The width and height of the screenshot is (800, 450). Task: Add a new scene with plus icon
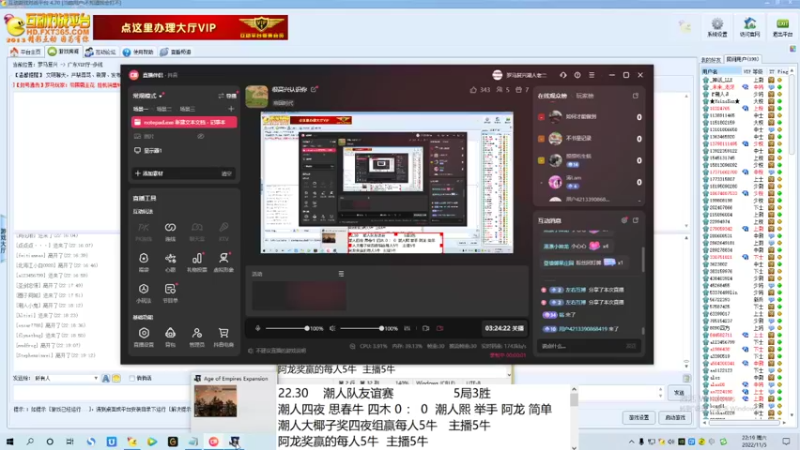231,109
